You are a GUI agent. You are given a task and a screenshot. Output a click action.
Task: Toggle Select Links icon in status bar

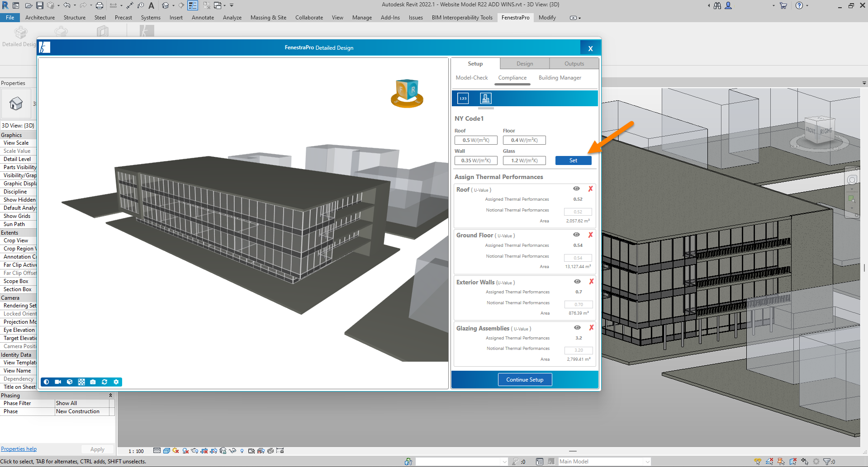(x=758, y=462)
